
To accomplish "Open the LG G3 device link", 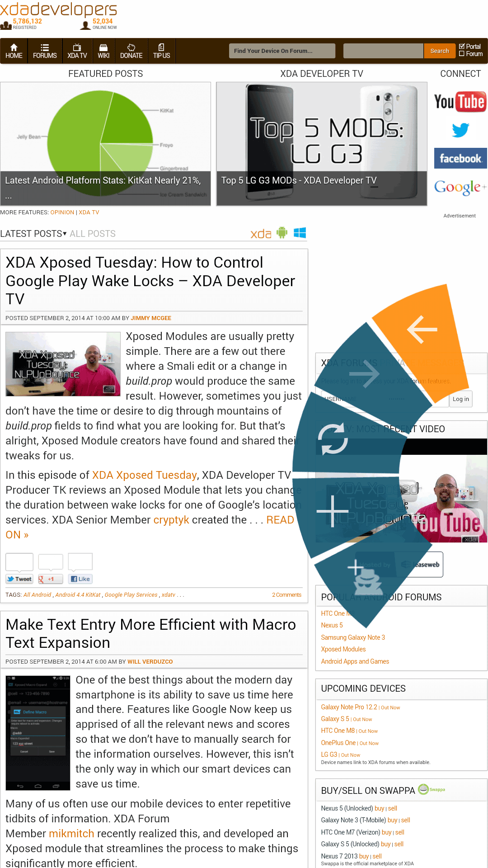I will coord(329,755).
